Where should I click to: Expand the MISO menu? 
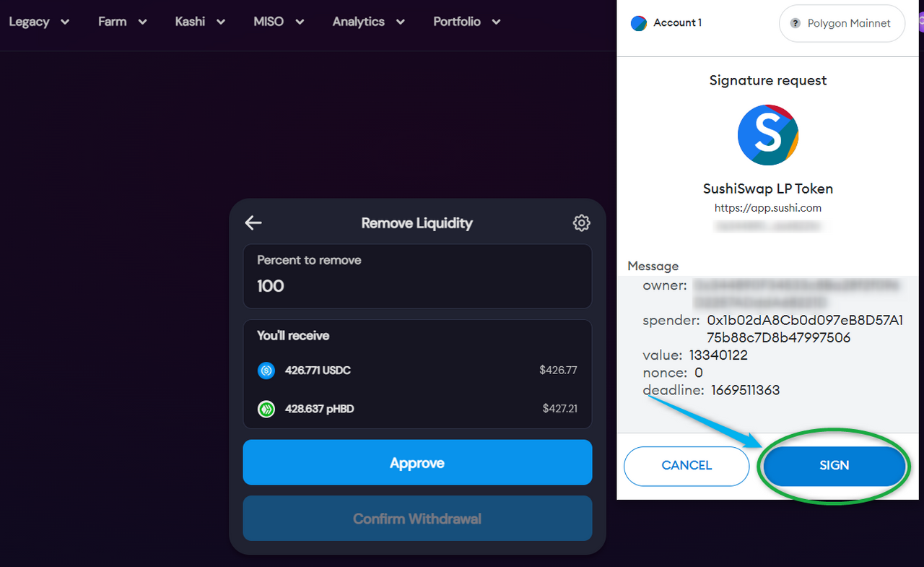click(279, 22)
